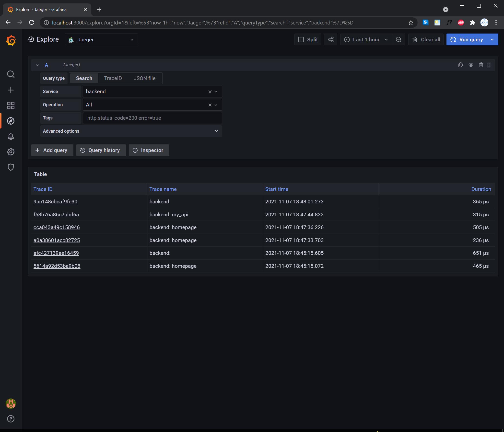The image size is (504, 432).
Task: Open the Configuration gear icon
Action: [11, 152]
